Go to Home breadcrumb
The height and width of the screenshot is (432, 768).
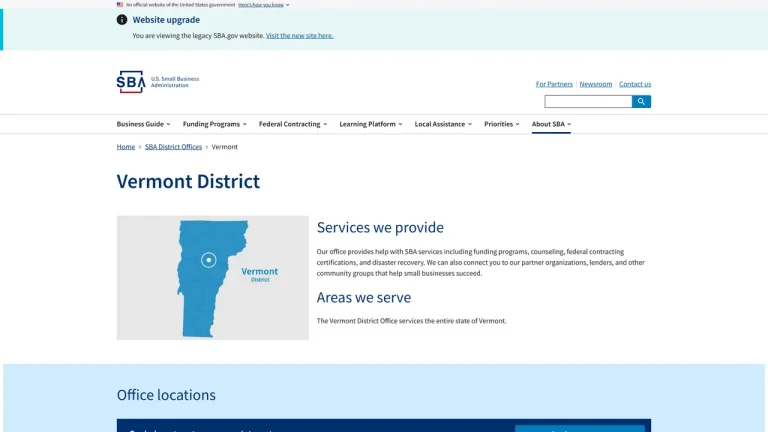pos(125,146)
